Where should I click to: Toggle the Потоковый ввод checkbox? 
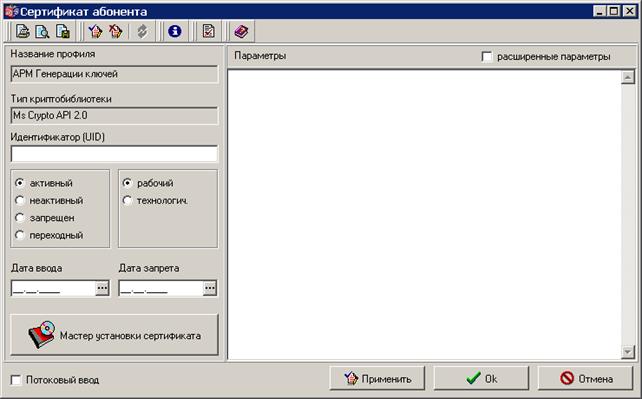pyautogui.click(x=16, y=380)
